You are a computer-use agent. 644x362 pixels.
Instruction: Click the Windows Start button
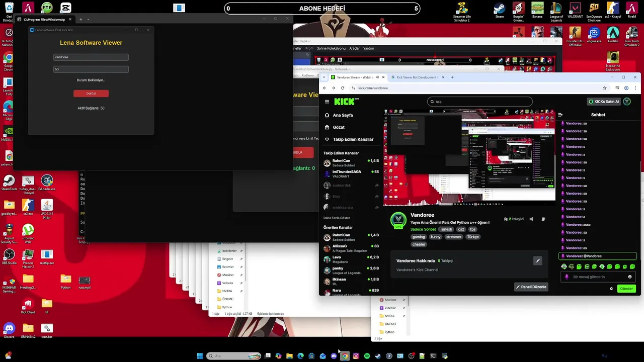tap(200, 356)
